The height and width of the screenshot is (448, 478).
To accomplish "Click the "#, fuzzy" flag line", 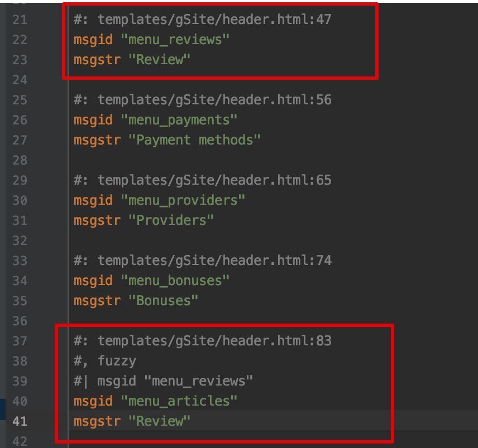I will click(x=105, y=361).
